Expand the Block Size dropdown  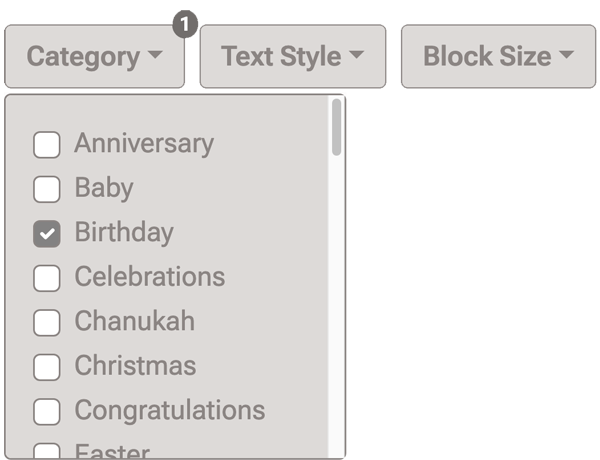tap(498, 57)
